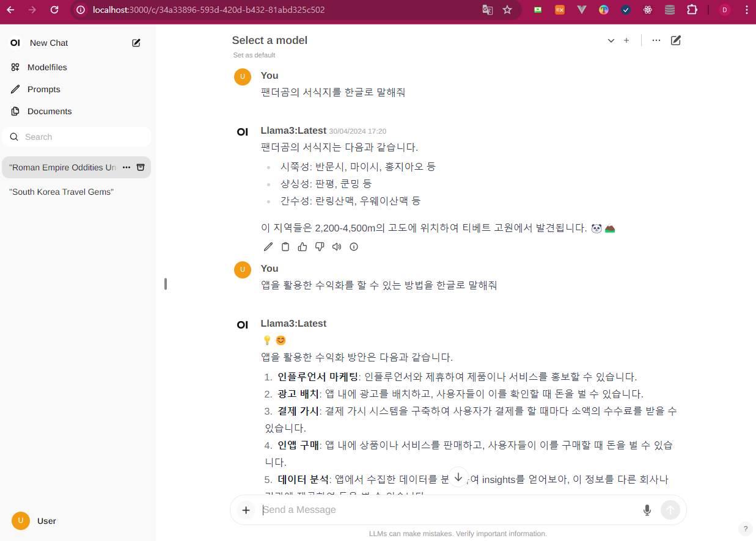Click the plus attachment button in message box
756x541 pixels.
coord(246,510)
